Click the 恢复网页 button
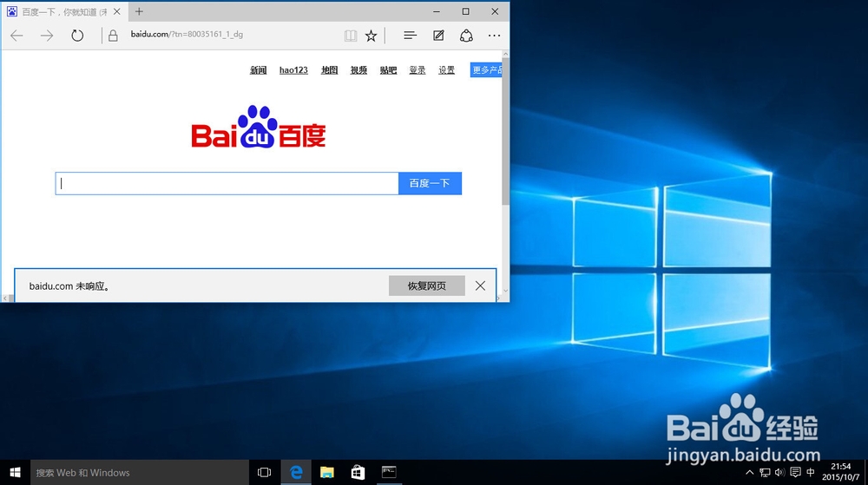 [427, 286]
